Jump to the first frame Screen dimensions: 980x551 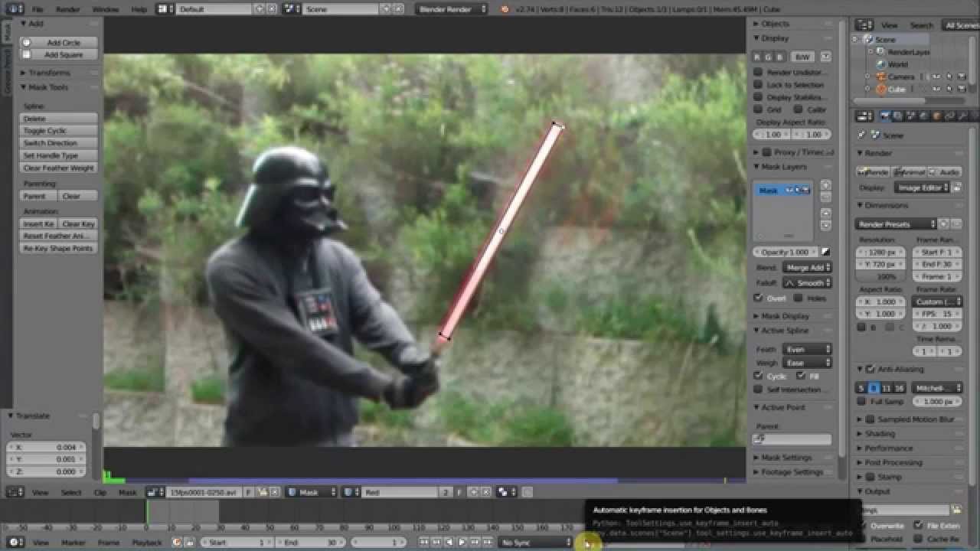pos(424,543)
